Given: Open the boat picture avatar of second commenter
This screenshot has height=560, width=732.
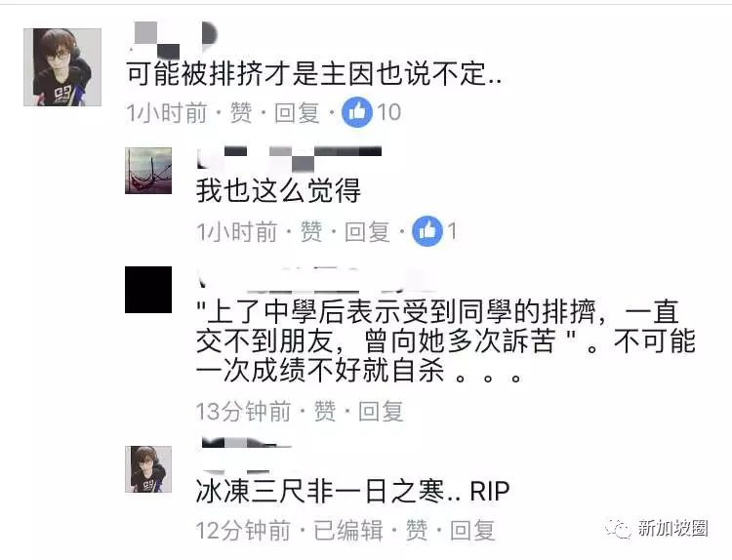Looking at the screenshot, I should (x=148, y=171).
